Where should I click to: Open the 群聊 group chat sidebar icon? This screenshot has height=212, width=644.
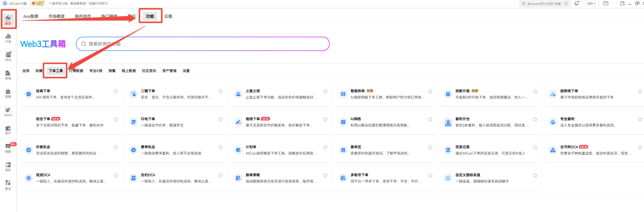coord(8,148)
